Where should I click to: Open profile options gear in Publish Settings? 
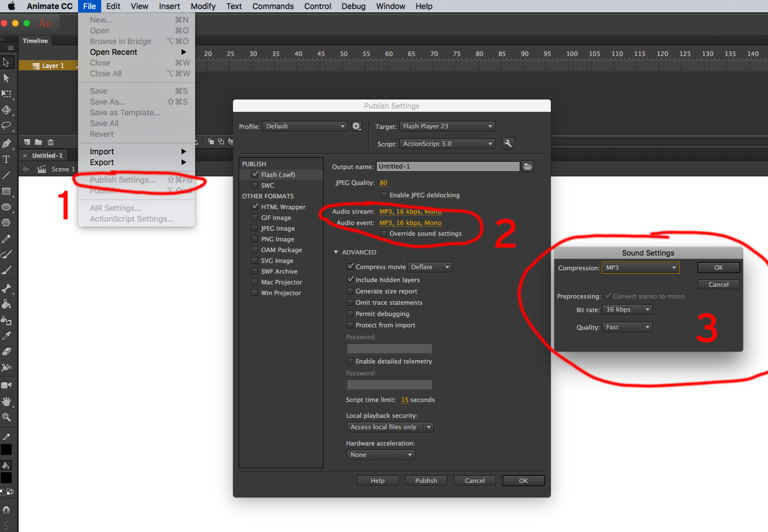click(356, 126)
